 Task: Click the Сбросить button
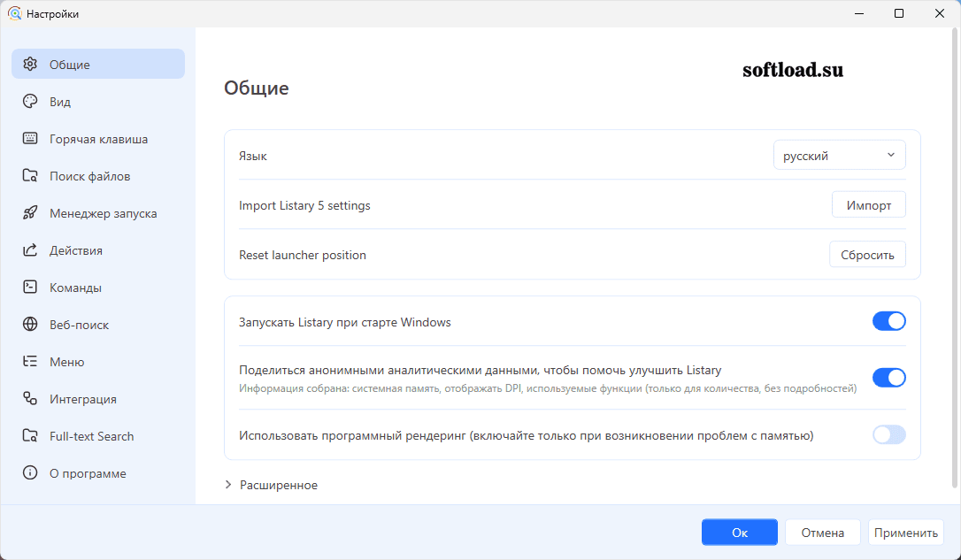[x=867, y=254]
